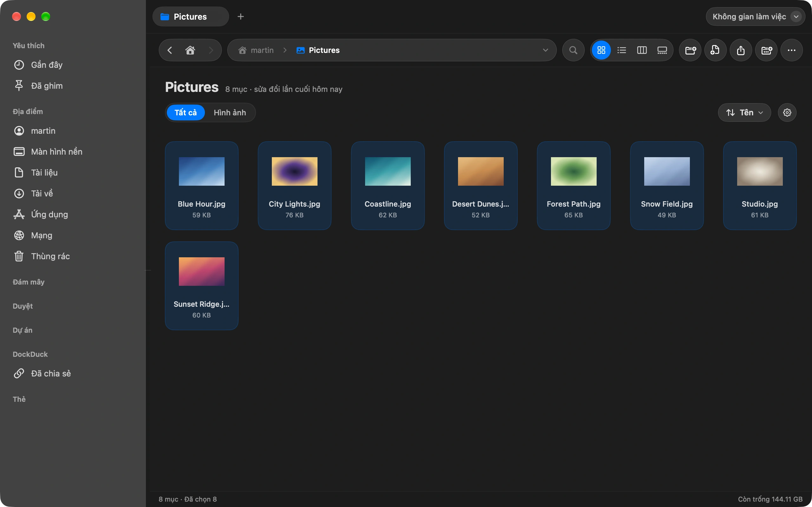
Task: Open view settings gear icon
Action: pyautogui.click(x=787, y=112)
